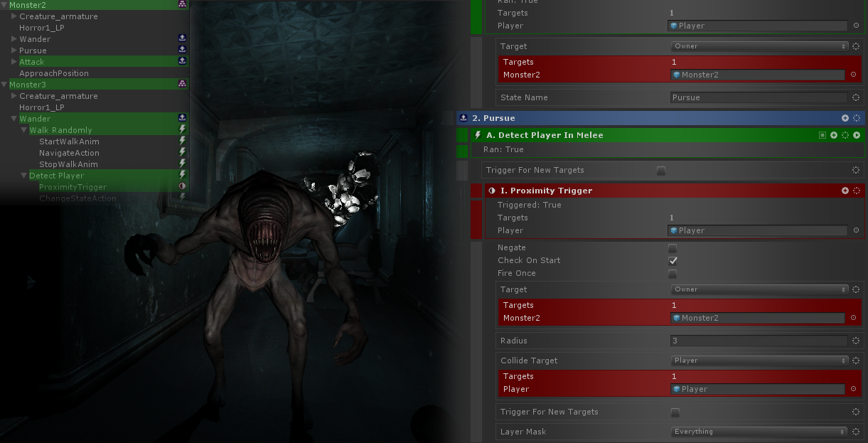Screen dimensions: 868x443
Task: Click the dotted-circle icon beside State Name
Action: 857,97
